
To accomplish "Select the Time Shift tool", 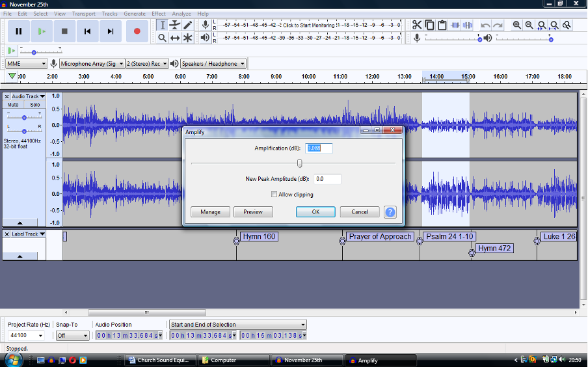I will [x=175, y=38].
